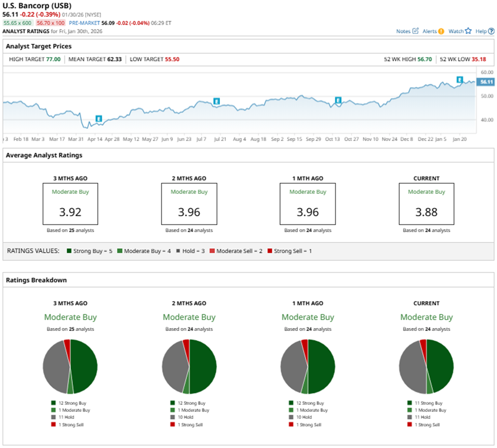Click the earnings marker near Oct 13
This screenshot has height=448, width=497.
click(338, 100)
